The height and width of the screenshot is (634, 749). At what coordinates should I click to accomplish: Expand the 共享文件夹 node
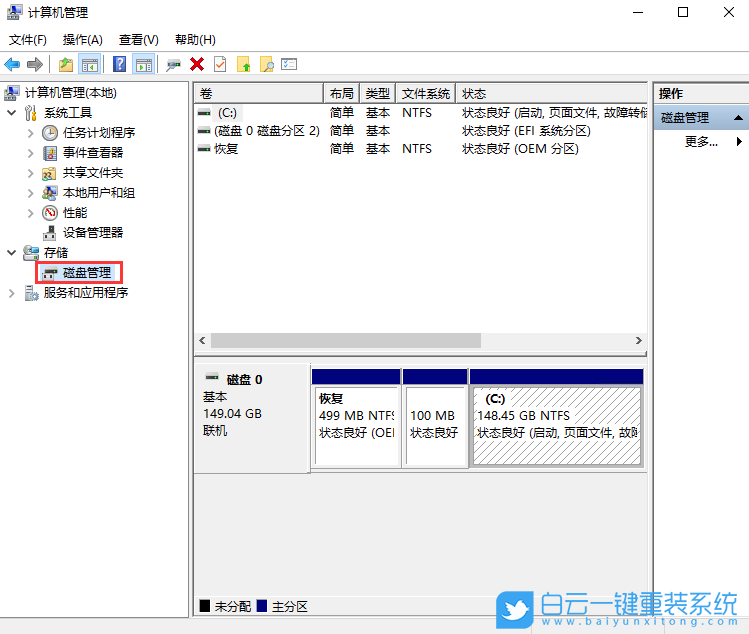31,173
